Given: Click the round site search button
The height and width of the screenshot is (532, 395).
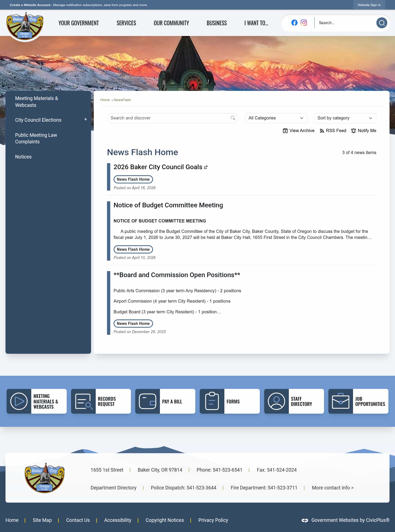Looking at the screenshot, I should click(382, 23).
